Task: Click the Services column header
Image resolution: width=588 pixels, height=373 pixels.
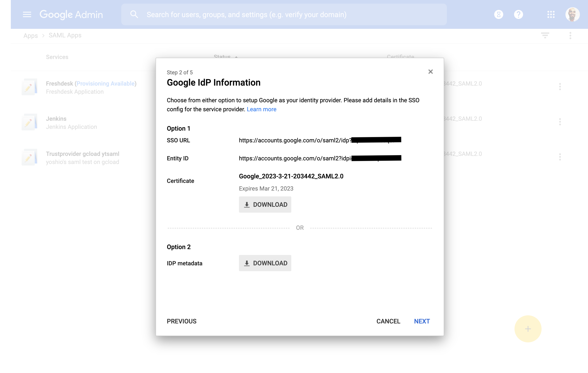Action: tap(57, 57)
